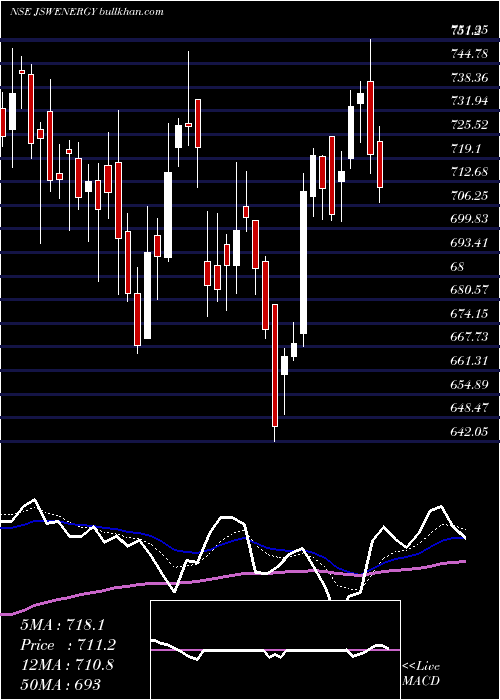Click the 5MA : 718.1 readout

click(x=62, y=625)
